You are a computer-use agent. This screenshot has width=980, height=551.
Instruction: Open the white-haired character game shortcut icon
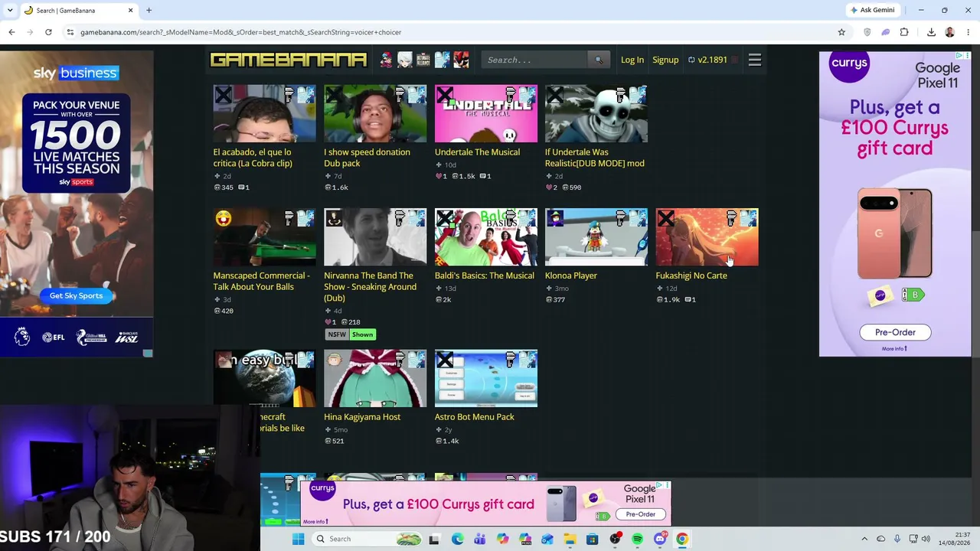404,60
